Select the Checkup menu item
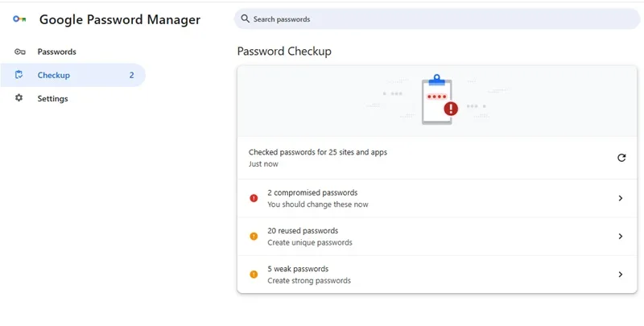This screenshot has height=326, width=644. click(x=73, y=75)
